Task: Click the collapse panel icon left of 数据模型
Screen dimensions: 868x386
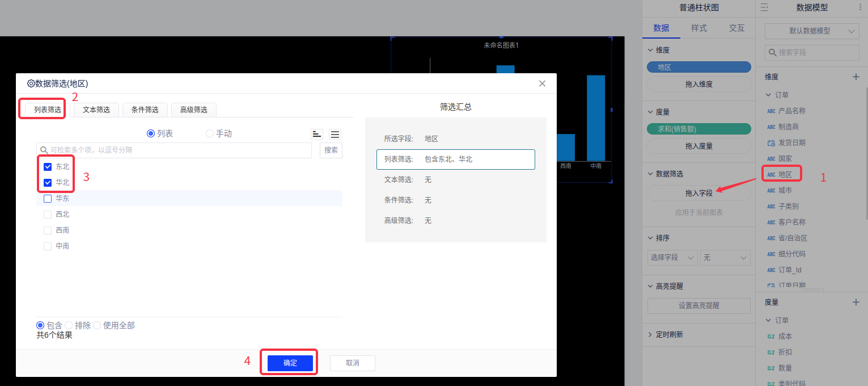Action: point(764,7)
